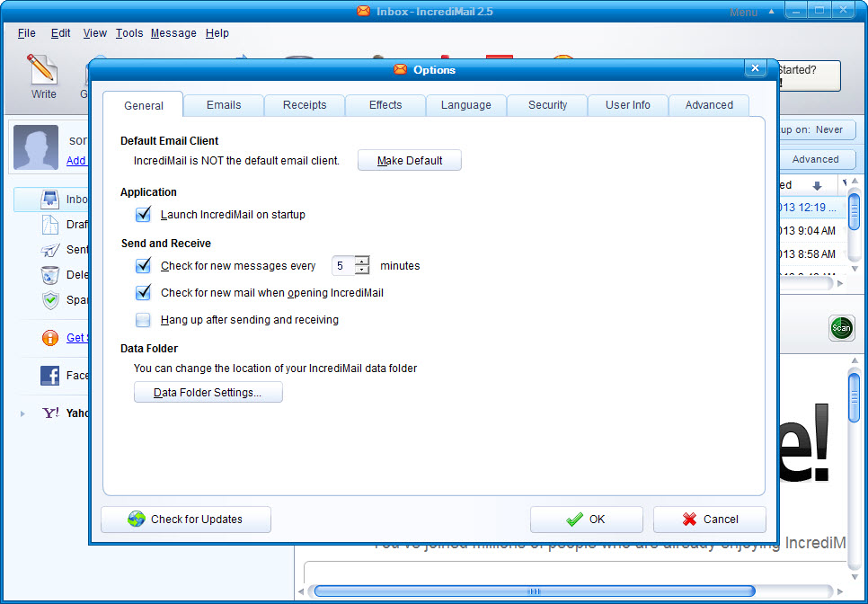Open the Effects tab
Screen dimensions: 868x604
tap(385, 105)
